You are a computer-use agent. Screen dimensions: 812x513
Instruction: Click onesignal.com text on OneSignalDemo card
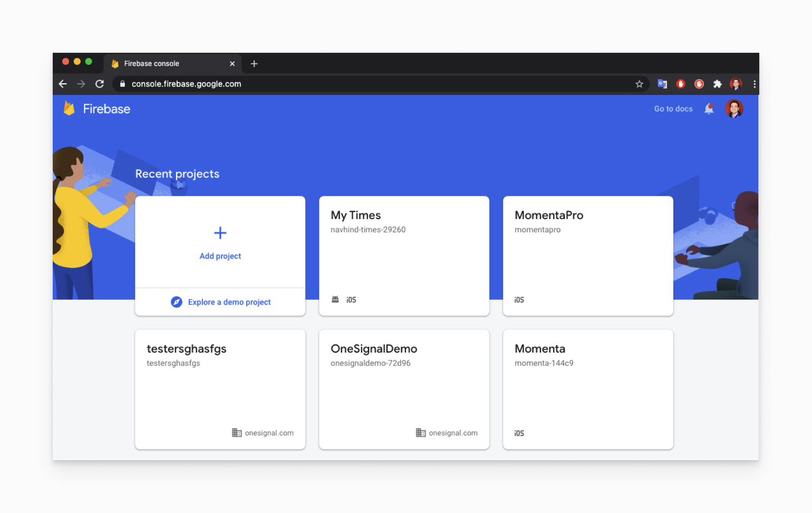point(453,433)
